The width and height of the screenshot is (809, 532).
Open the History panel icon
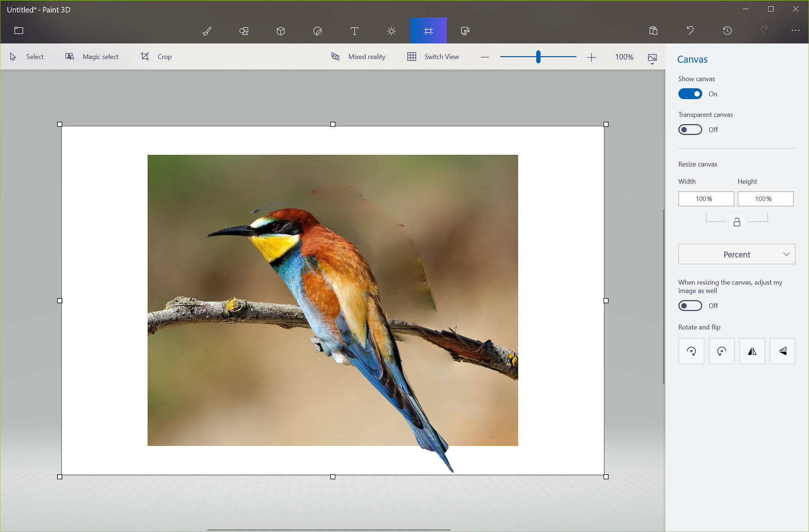727,31
